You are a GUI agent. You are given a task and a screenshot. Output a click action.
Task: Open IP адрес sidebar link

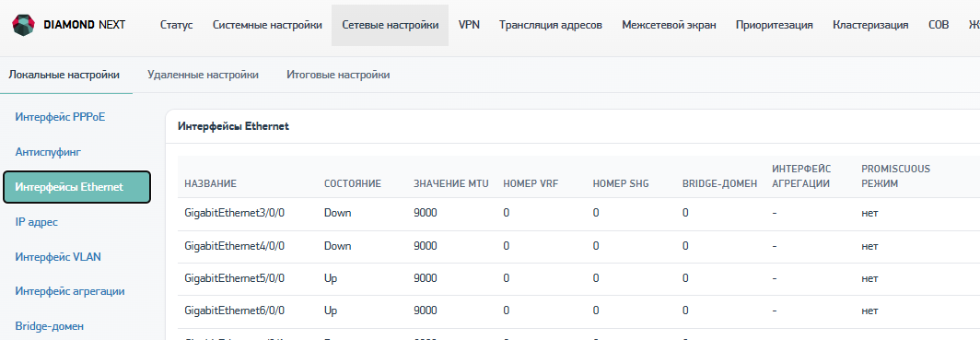tap(37, 222)
